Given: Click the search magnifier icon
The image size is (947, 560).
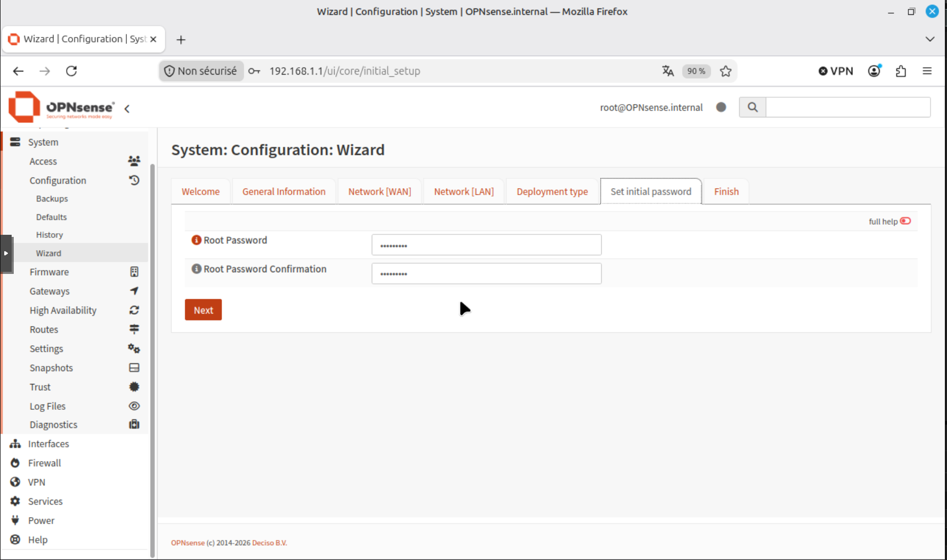Looking at the screenshot, I should click(752, 107).
